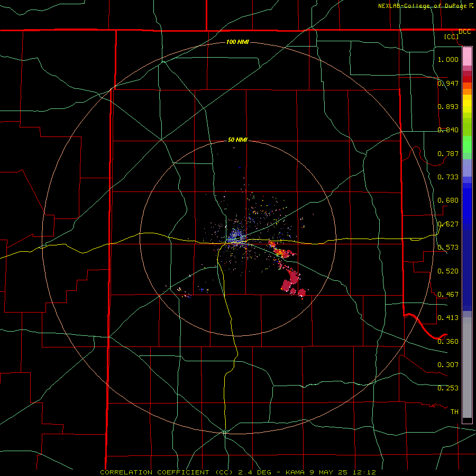Viewport: 476px width, 476px height.
Task: Select the 0.413 legend value
Action: (x=448, y=318)
